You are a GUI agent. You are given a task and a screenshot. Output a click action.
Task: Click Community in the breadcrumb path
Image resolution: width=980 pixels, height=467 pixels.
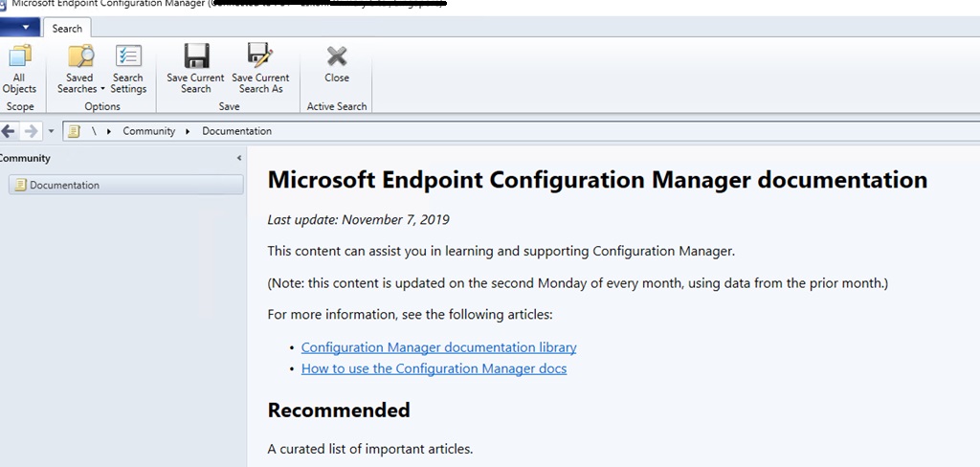(x=148, y=131)
